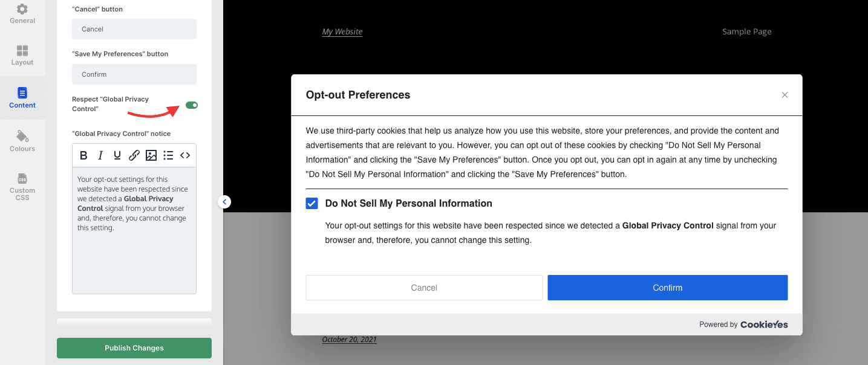
Task: Insert a link in notice editor
Action: [x=134, y=155]
